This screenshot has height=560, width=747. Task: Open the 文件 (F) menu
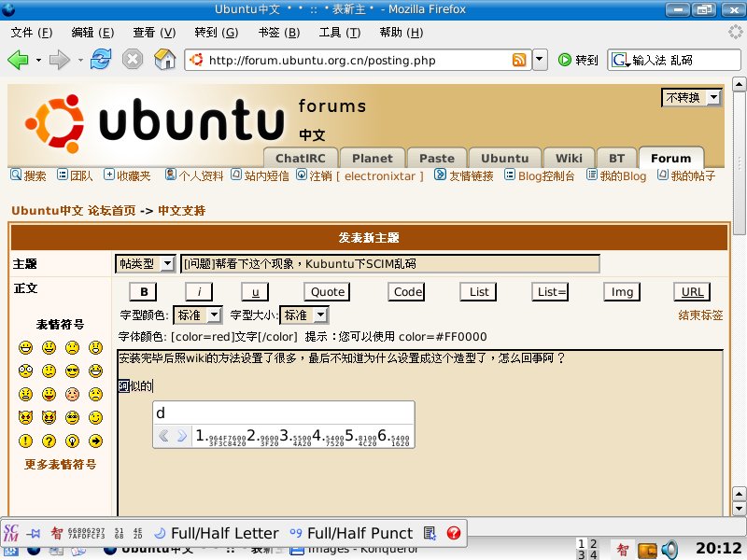[32, 33]
